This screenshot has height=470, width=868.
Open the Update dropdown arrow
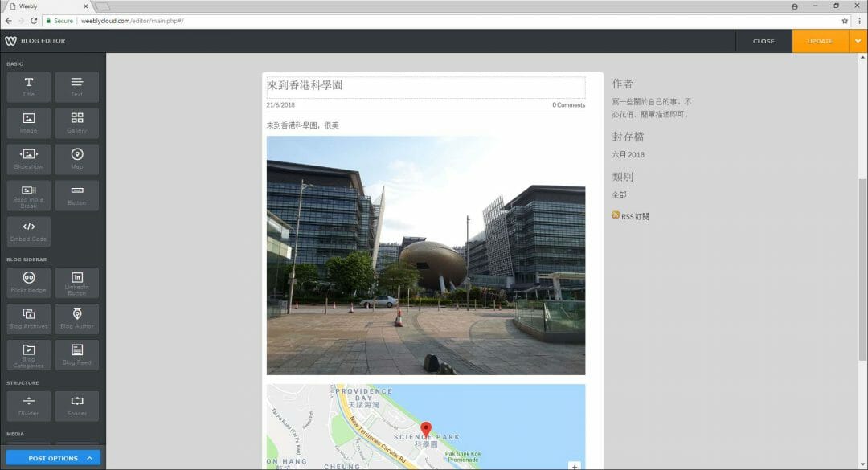(857, 40)
